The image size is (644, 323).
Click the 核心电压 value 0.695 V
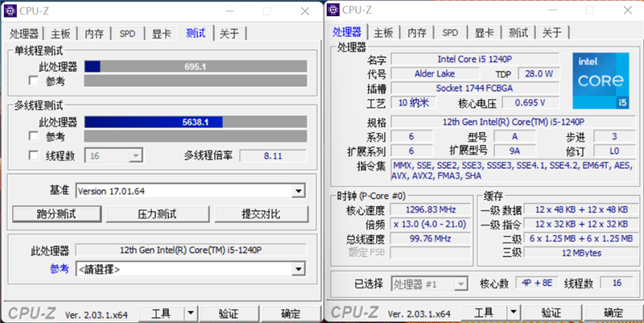pyautogui.click(x=530, y=103)
